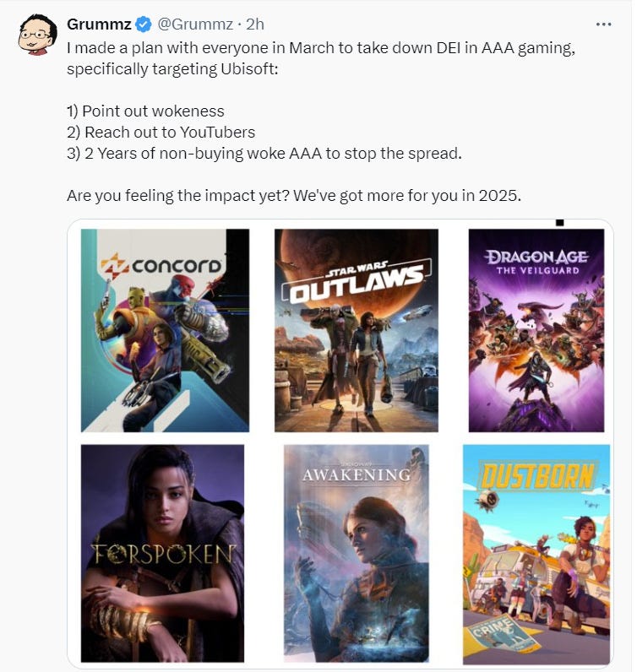Screen dimensions: 637x672
Task: Click the Concord logo on cover
Action: 161,265
